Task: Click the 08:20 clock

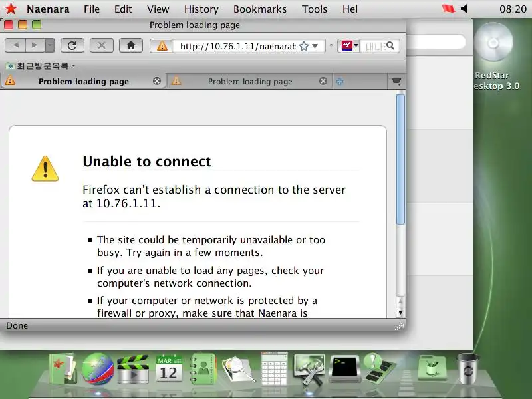Action: [513, 9]
